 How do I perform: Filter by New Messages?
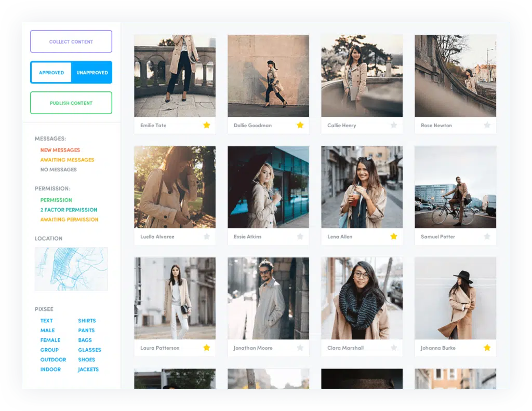[x=60, y=150]
